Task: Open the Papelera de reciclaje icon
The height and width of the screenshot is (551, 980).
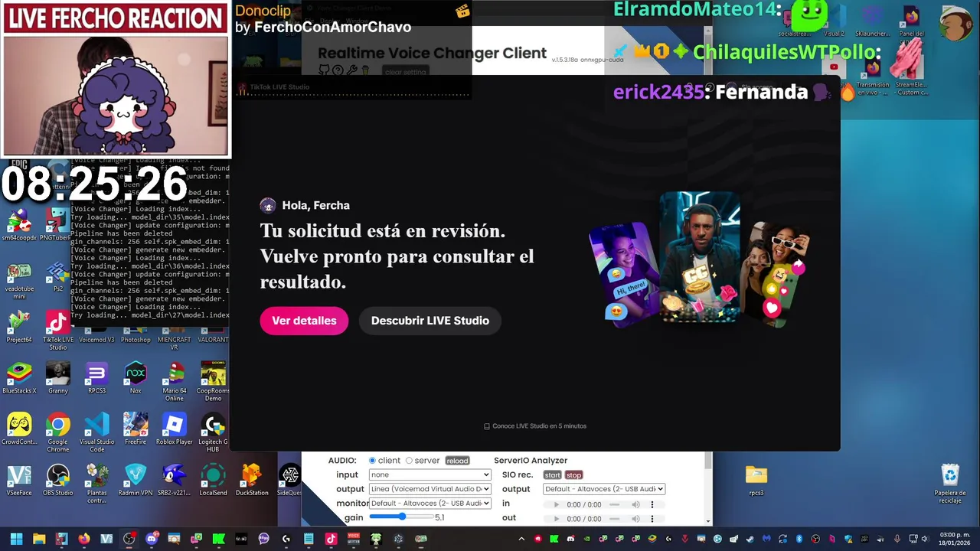Action: 950,483
